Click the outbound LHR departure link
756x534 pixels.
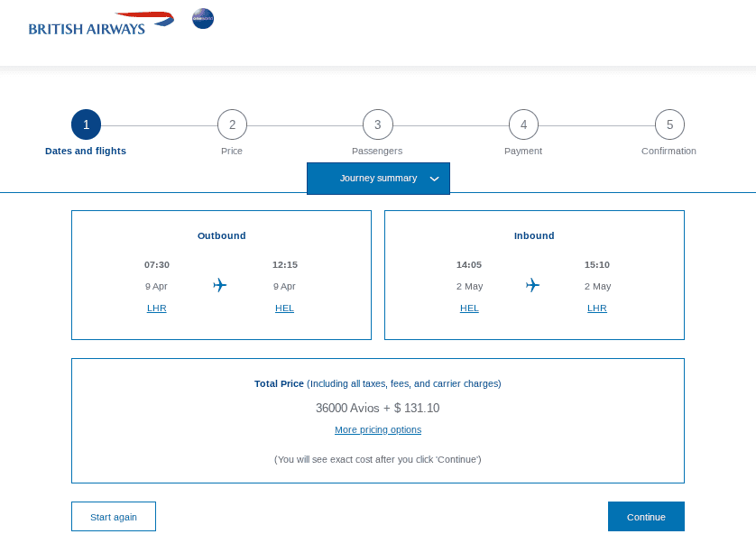[157, 308]
